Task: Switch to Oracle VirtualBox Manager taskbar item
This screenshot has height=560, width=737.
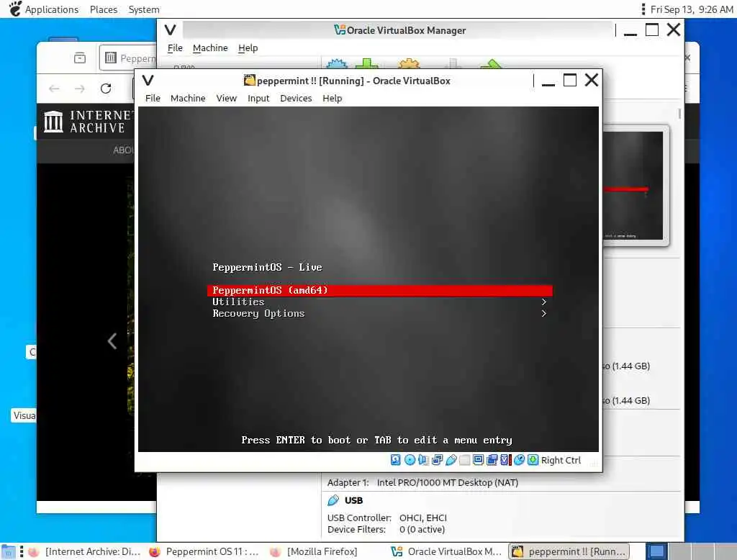Action: pyautogui.click(x=446, y=551)
